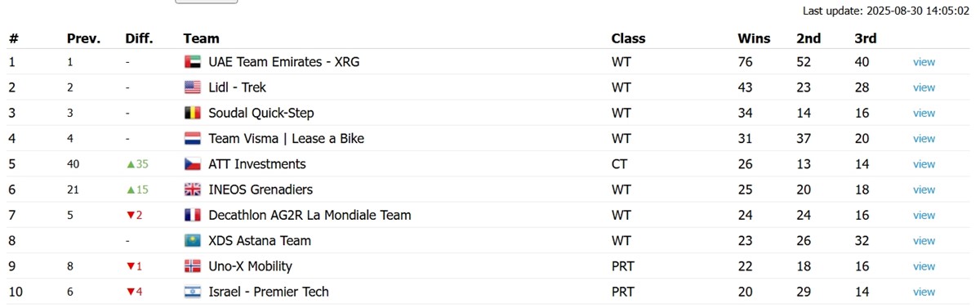980x308 pixels.
Task: Sort table by the Wins column header
Action: pos(754,38)
